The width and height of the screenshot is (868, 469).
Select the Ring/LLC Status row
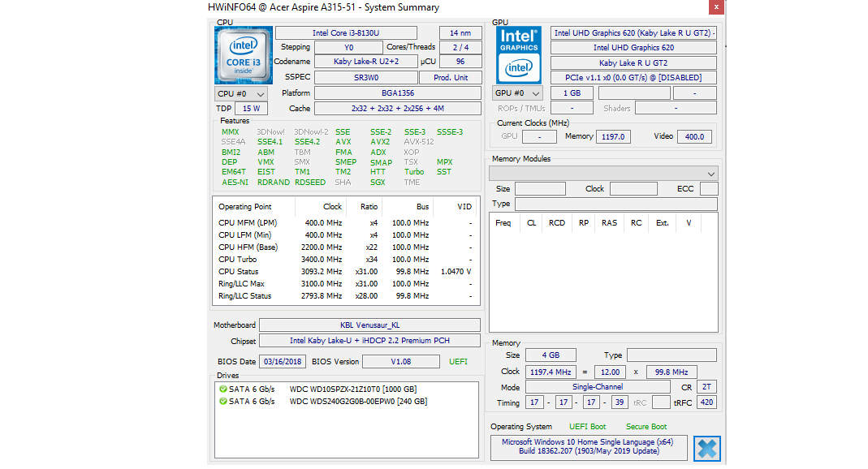pyautogui.click(x=346, y=296)
